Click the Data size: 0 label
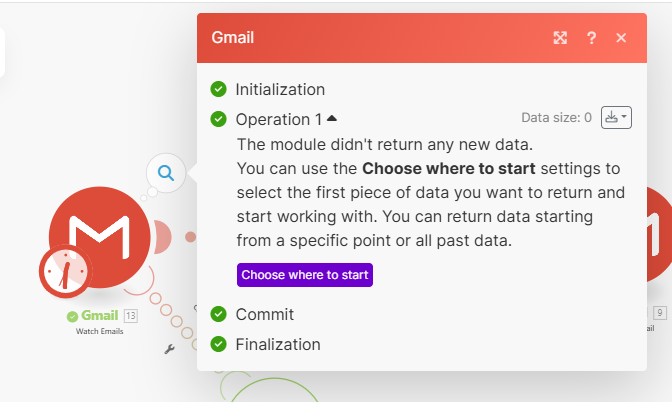Screen dimensions: 672x402 point(556,118)
